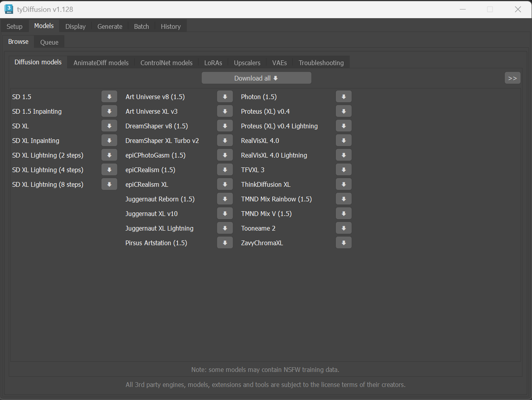Download Proteus (XL) v0.4 Lightning
The height and width of the screenshot is (400, 532).
click(344, 126)
